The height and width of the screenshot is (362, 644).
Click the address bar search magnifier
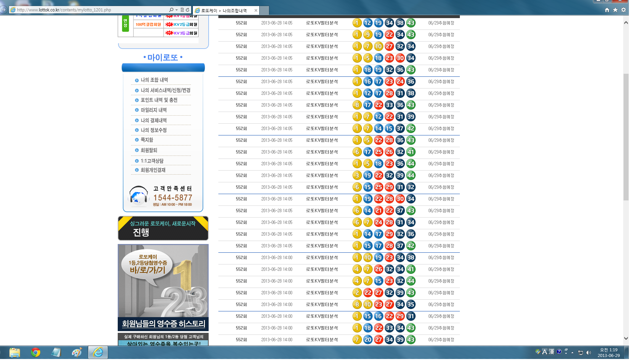(x=171, y=10)
